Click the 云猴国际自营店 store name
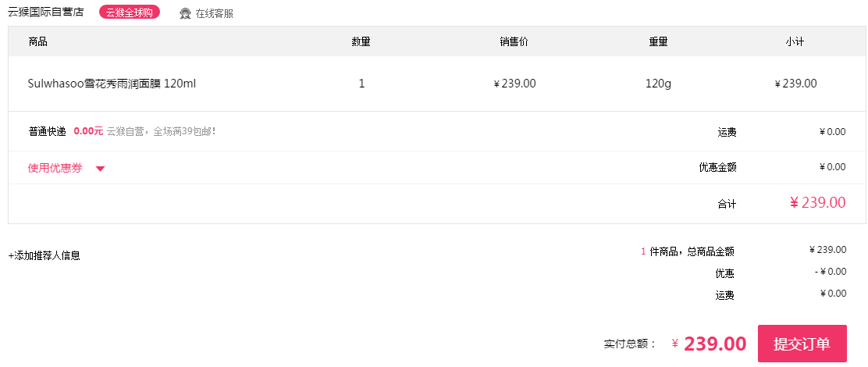Screen dimensions: 868x367 45,12
